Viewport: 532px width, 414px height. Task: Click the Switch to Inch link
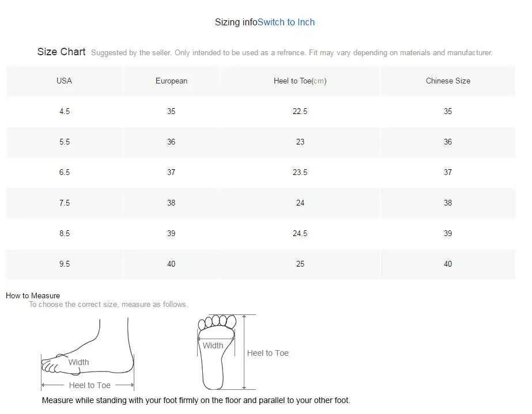click(286, 22)
